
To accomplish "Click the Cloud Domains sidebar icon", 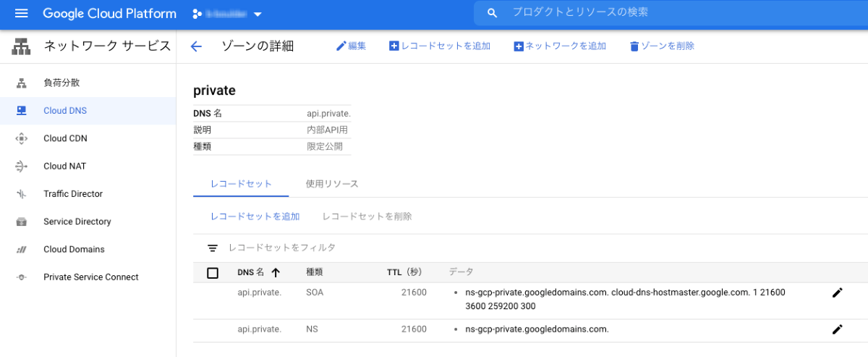I will [21, 249].
